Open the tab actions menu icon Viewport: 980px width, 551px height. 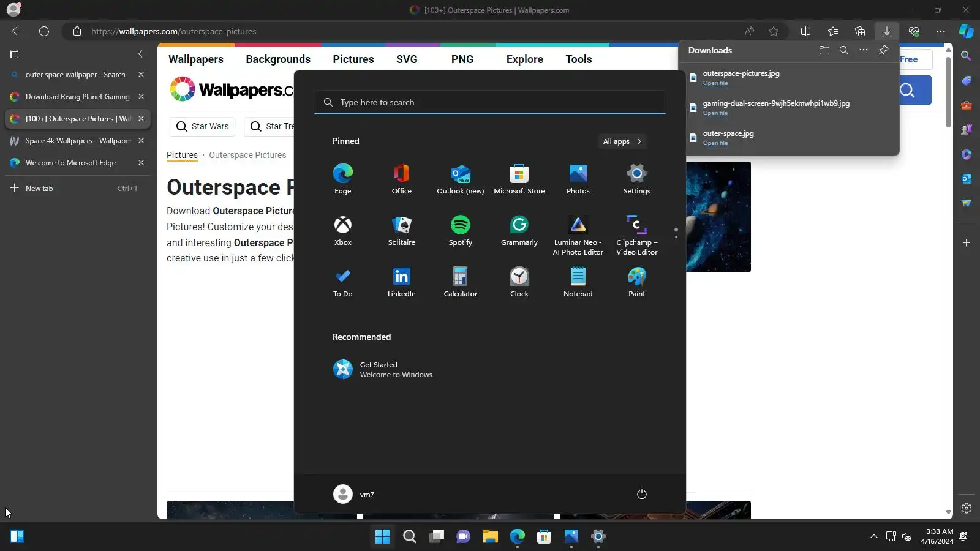tap(14, 54)
